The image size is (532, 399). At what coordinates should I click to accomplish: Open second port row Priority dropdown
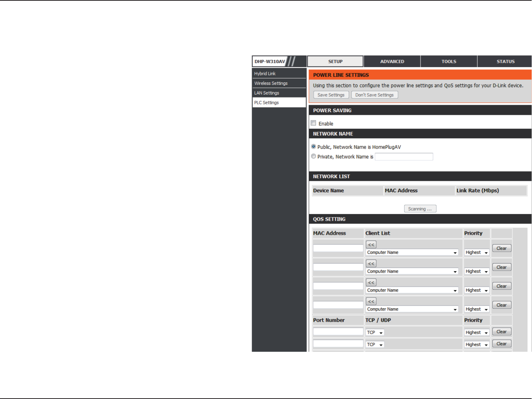[x=477, y=344]
